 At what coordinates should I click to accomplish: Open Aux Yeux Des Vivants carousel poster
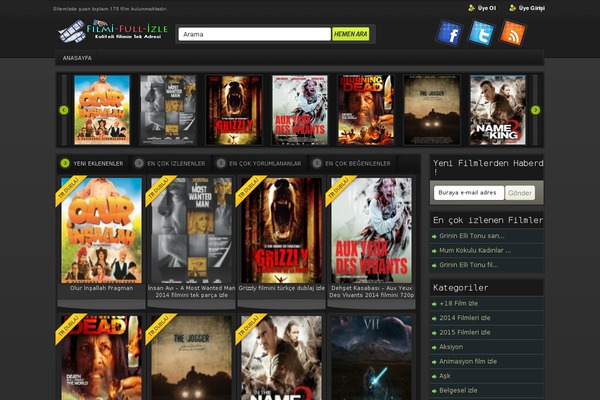pyautogui.click(x=300, y=110)
